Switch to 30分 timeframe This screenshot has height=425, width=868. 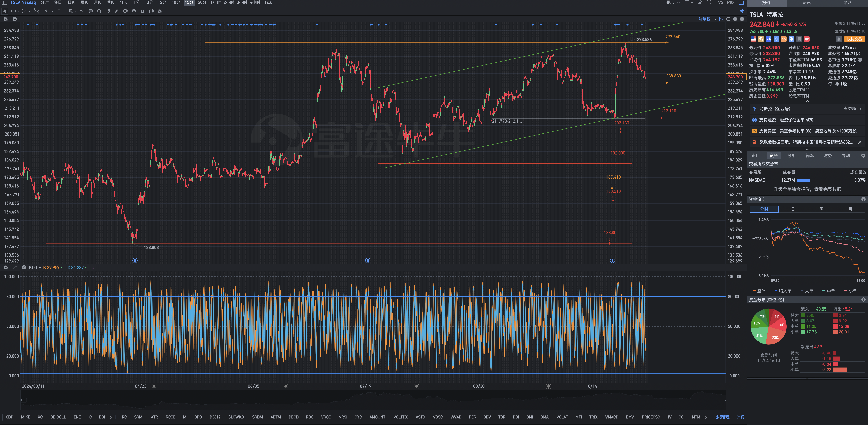202,3
